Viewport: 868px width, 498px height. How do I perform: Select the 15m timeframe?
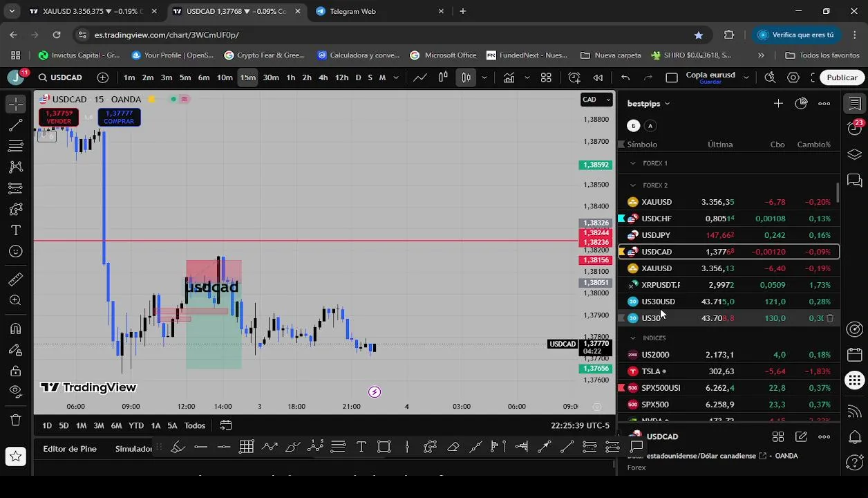[x=247, y=77]
